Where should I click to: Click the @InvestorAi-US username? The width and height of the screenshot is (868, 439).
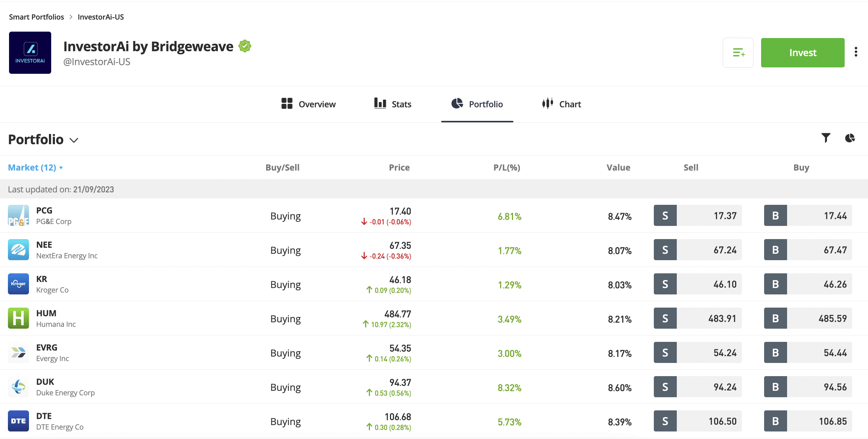click(97, 62)
